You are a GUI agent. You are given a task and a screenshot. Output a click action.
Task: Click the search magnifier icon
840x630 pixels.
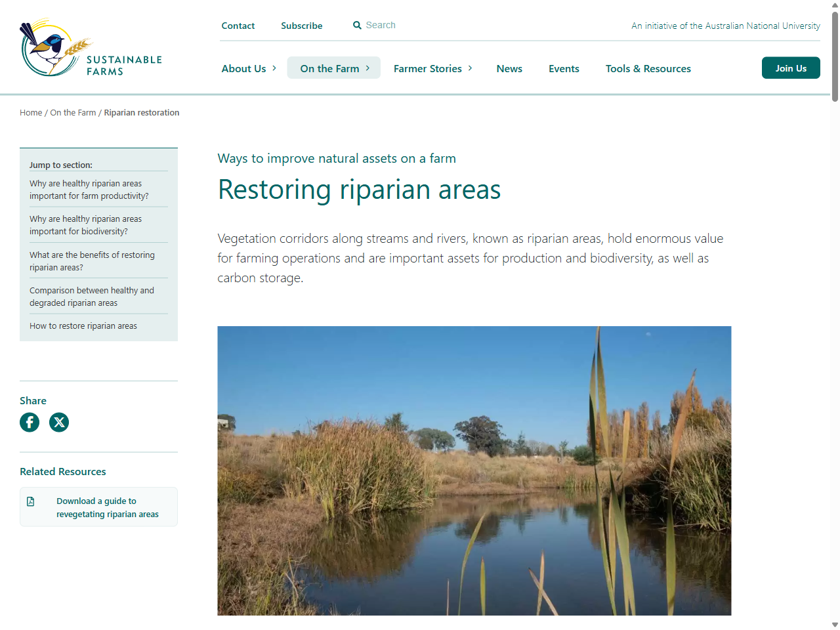(357, 25)
